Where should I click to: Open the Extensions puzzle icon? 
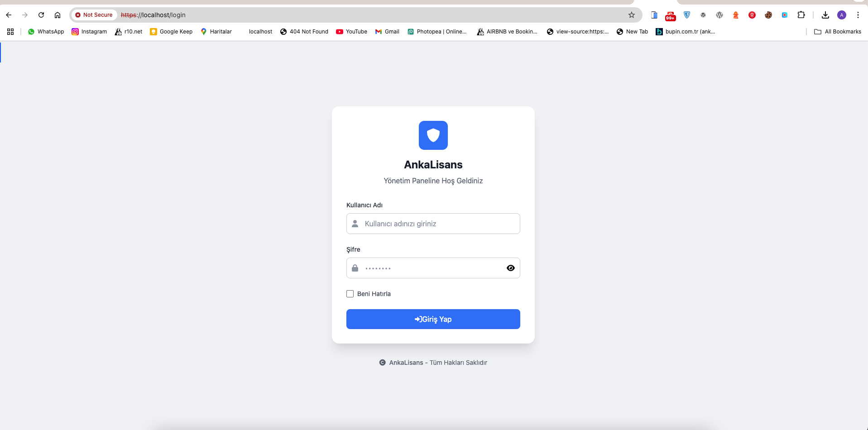801,15
